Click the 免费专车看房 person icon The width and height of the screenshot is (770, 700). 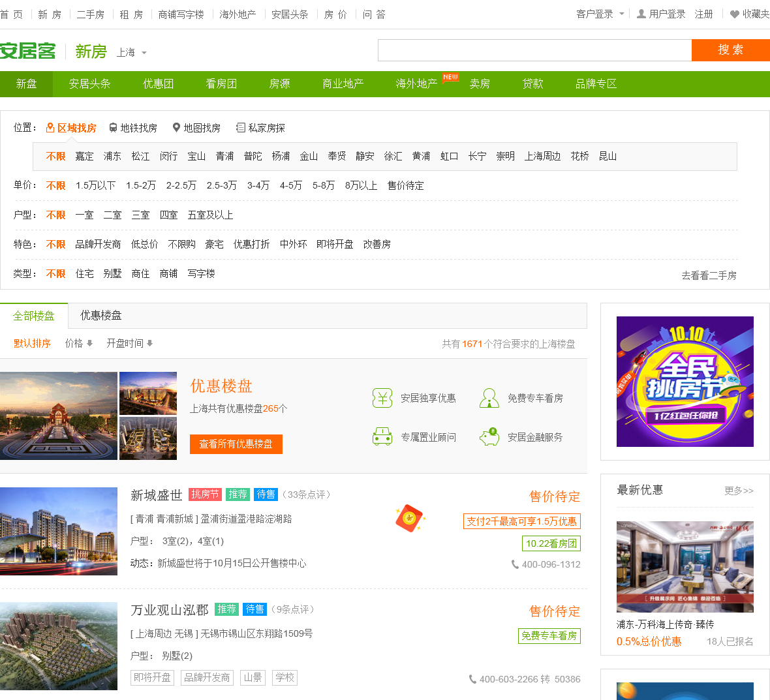[x=489, y=398]
